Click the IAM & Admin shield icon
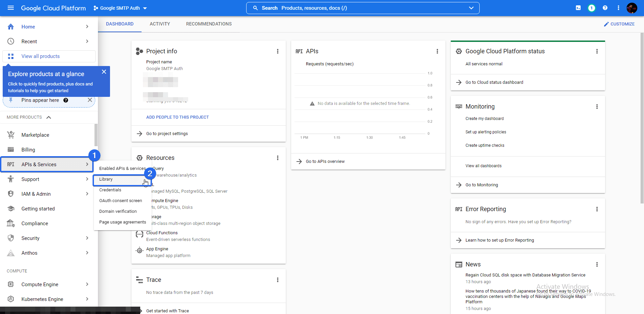 11,194
